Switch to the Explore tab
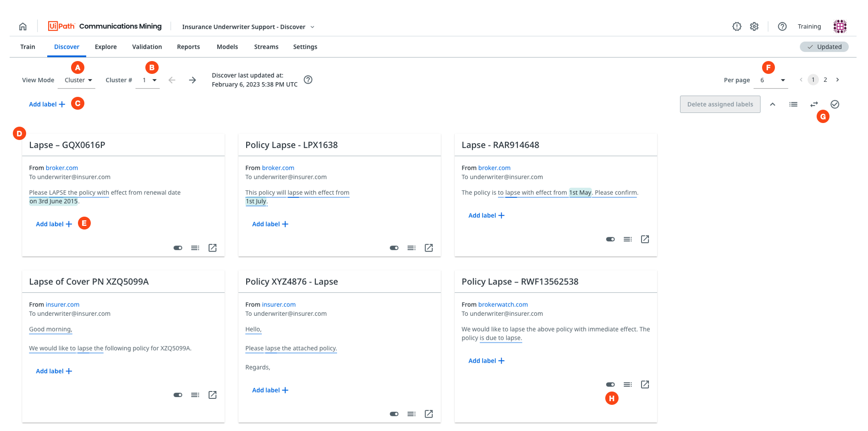This screenshot has height=431, width=868. coord(105,47)
